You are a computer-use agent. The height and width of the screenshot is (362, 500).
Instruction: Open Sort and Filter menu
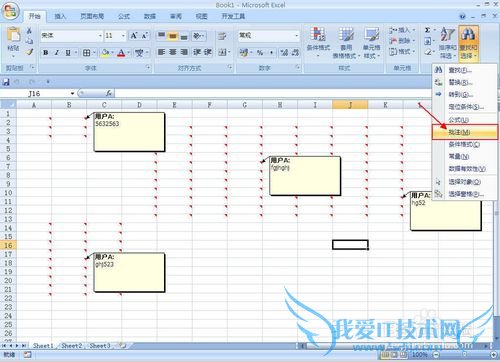pos(447,42)
